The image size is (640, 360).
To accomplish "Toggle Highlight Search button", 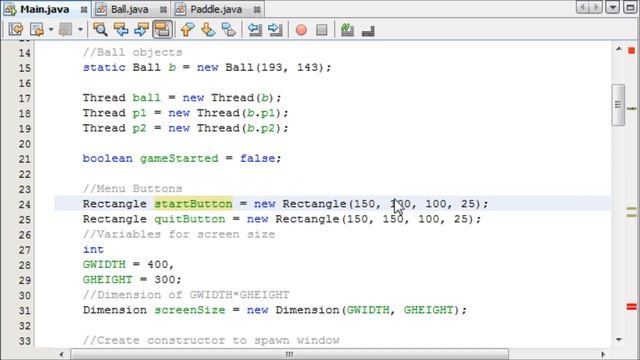I will click(x=162, y=29).
